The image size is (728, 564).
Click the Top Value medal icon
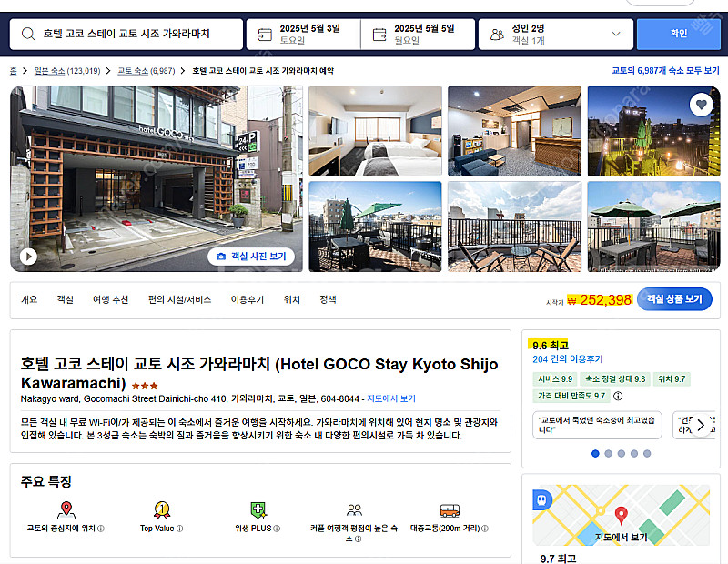coord(162,510)
